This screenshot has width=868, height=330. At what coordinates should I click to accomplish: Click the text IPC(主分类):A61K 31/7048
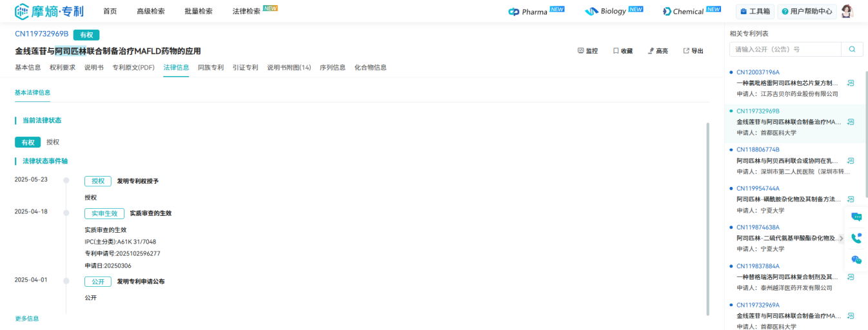(120, 242)
